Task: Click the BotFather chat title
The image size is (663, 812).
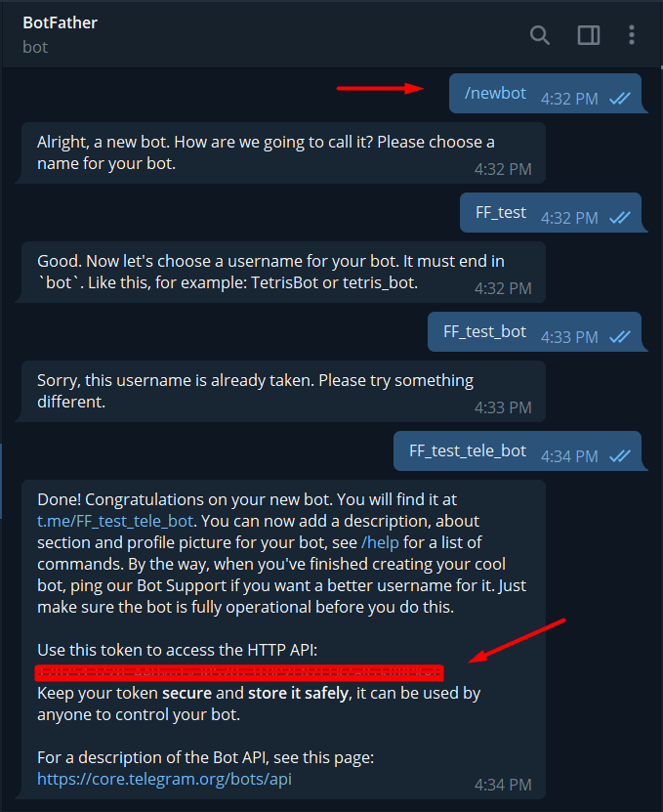Action: click(60, 22)
